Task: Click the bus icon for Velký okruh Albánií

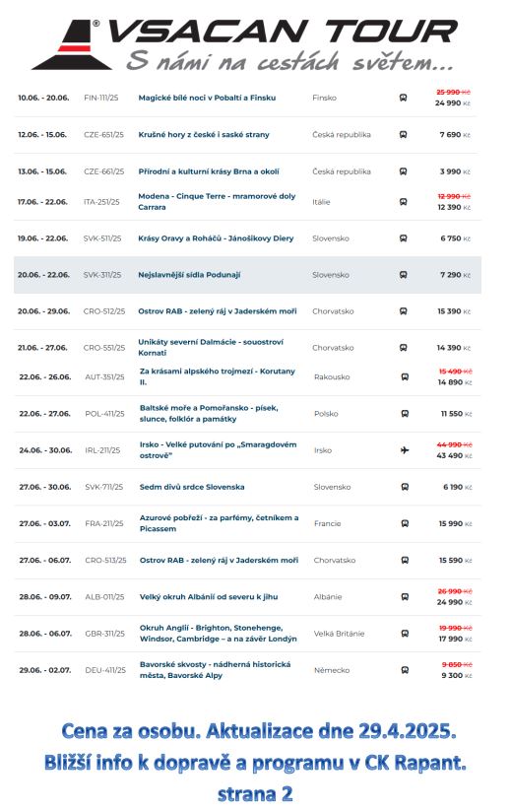Action: click(405, 597)
